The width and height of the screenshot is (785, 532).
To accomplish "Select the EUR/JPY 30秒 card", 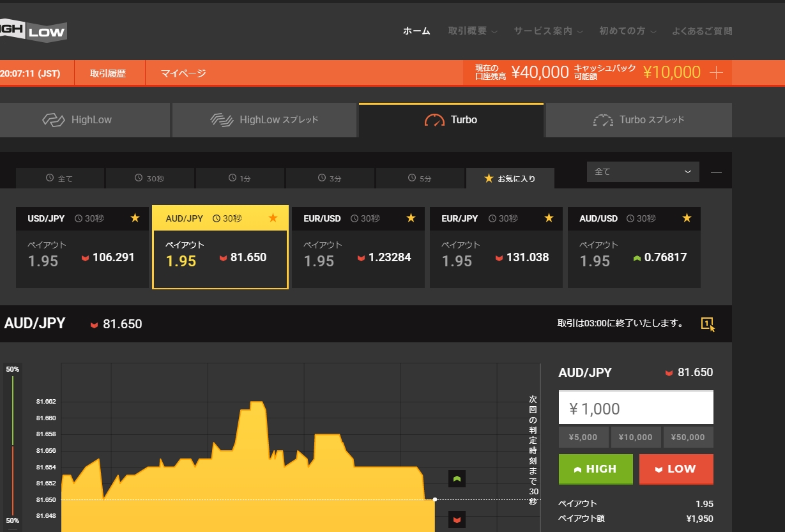I will coord(496,247).
